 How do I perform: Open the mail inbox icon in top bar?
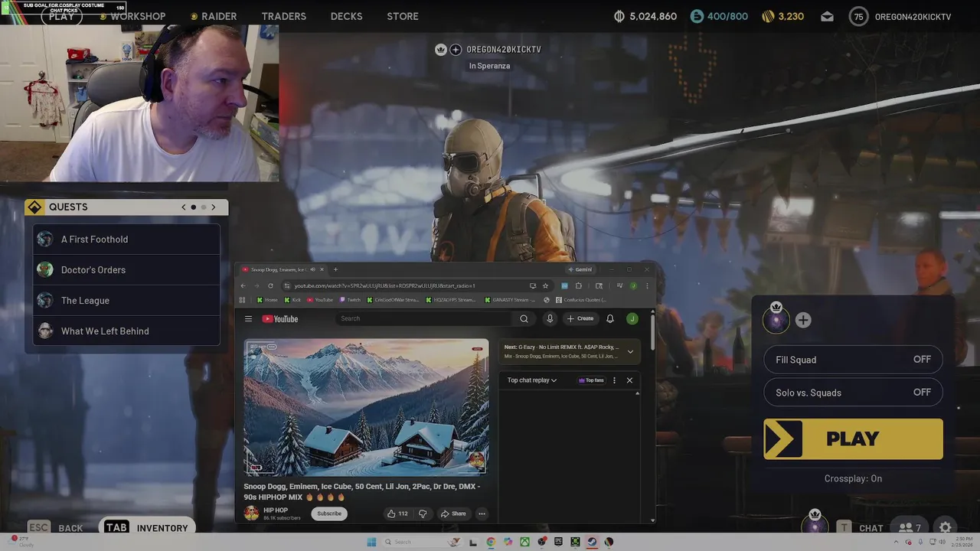[x=827, y=16]
